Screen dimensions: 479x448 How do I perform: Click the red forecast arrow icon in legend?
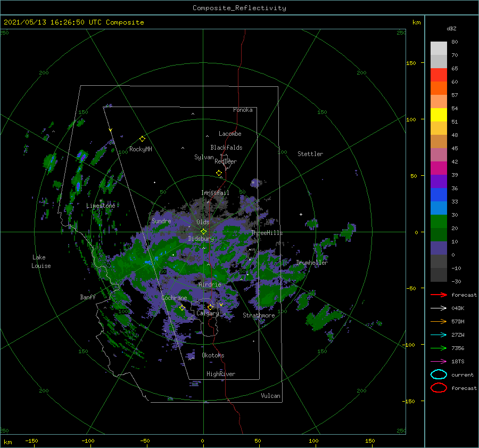(439, 295)
